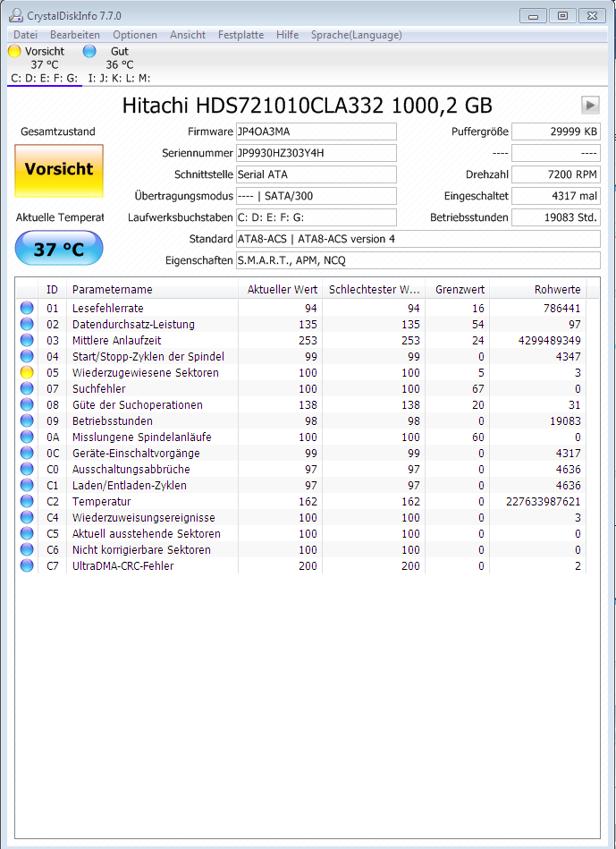Select the Temperatur parameter name
The image size is (616, 849).
[x=101, y=501]
